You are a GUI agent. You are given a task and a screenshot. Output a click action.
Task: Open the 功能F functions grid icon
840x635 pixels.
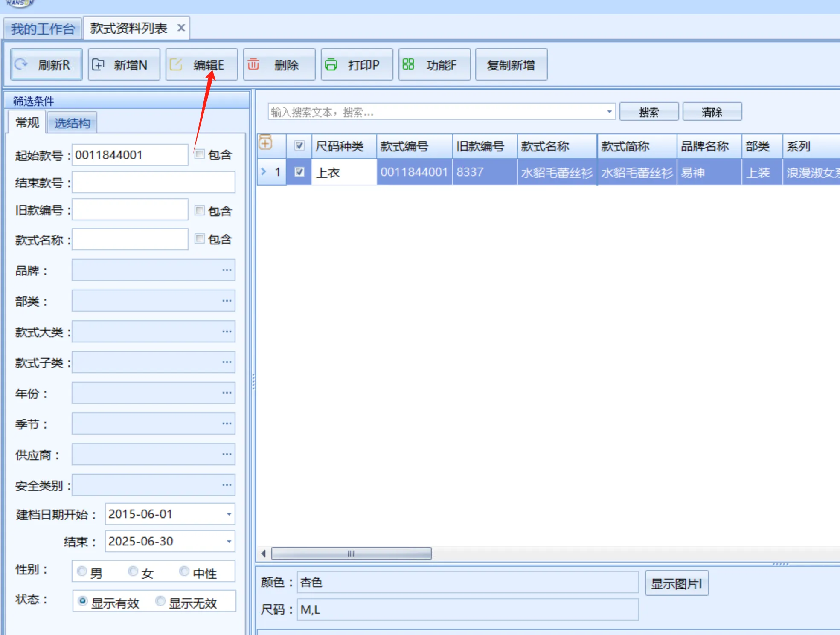pyautogui.click(x=408, y=64)
